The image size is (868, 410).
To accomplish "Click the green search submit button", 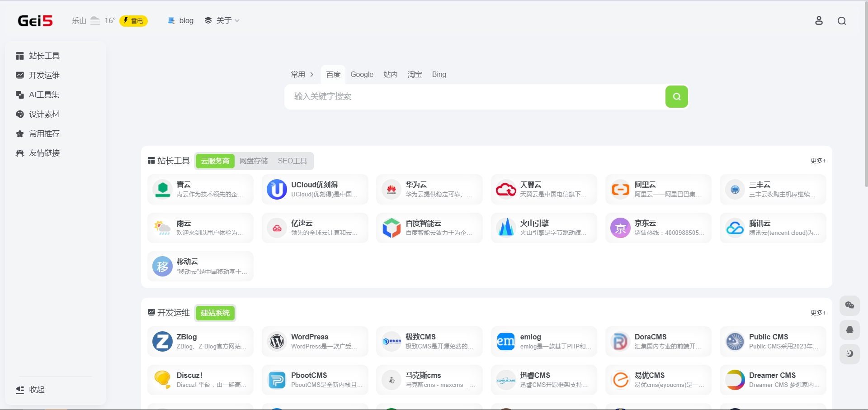I will click(x=676, y=96).
